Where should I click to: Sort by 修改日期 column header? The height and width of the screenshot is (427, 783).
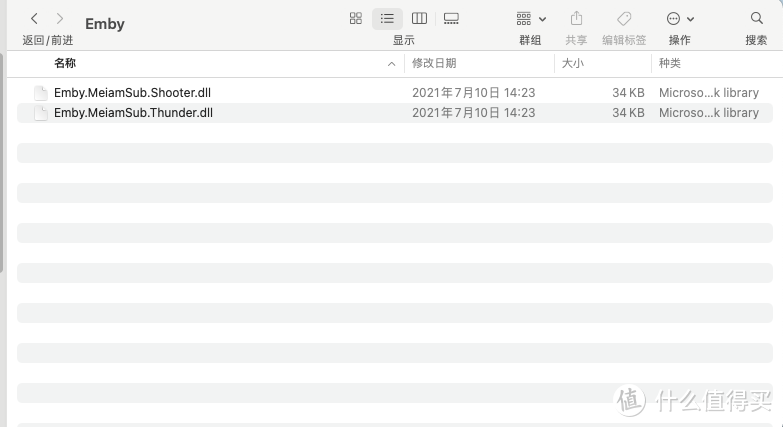tap(434, 63)
